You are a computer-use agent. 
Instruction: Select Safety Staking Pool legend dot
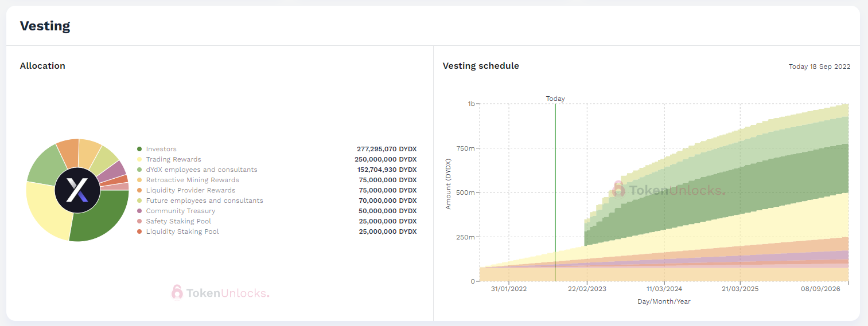pos(139,221)
